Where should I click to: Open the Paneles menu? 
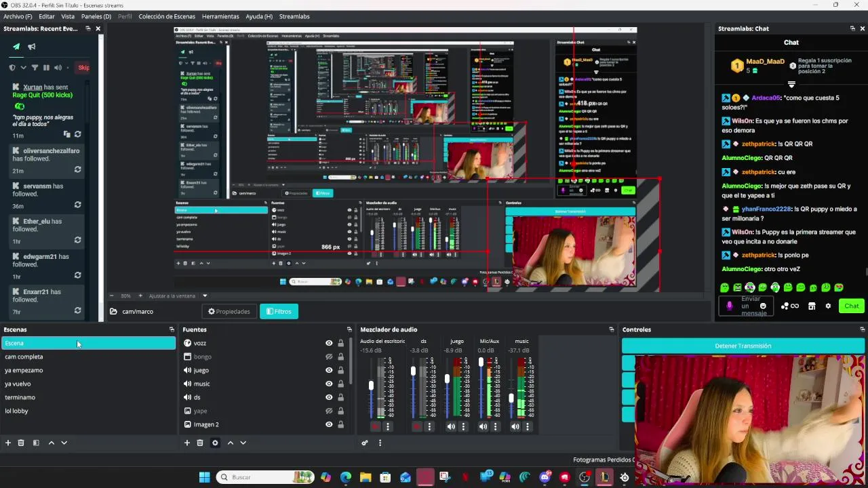(x=96, y=16)
